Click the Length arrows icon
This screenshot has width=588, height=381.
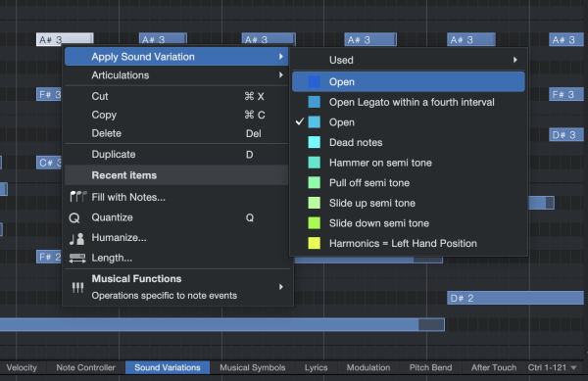pyautogui.click(x=77, y=259)
